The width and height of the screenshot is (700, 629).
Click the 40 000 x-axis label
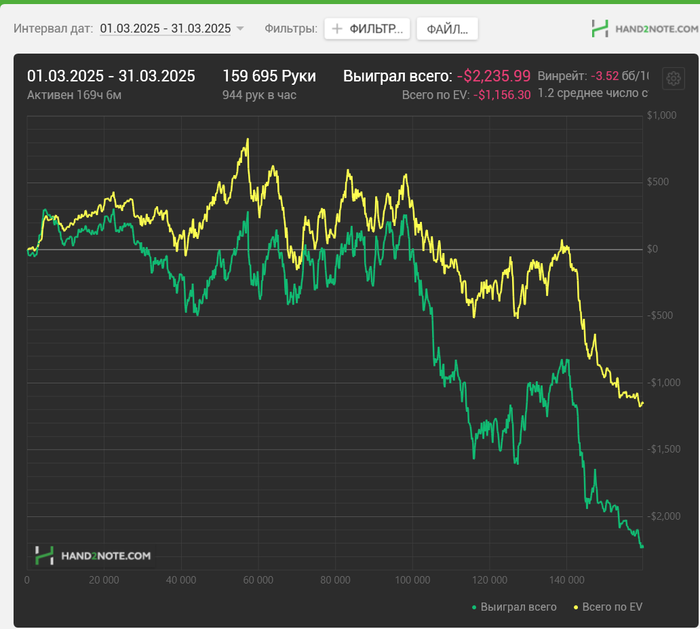pyautogui.click(x=181, y=580)
